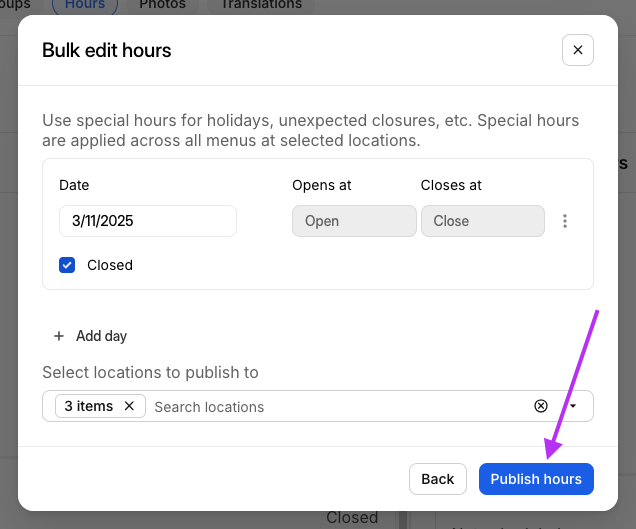This screenshot has height=529, width=636.
Task: Clear all selected locations with circled X
Action: click(x=541, y=406)
